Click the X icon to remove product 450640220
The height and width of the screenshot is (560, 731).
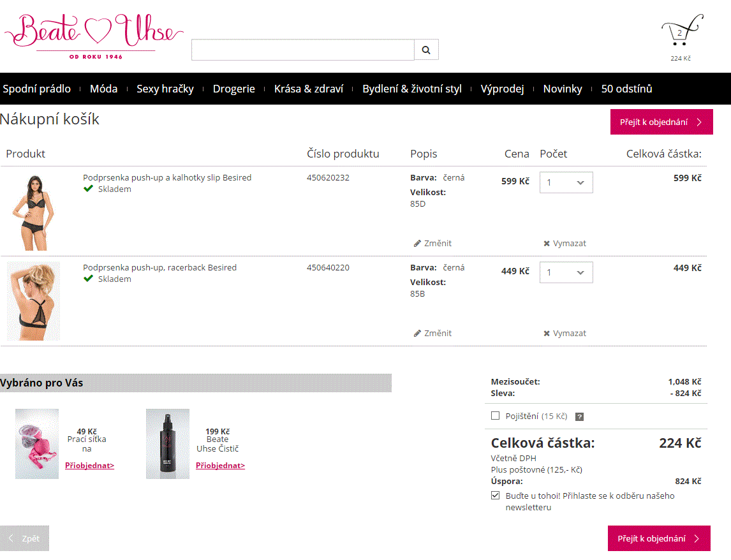[547, 334]
